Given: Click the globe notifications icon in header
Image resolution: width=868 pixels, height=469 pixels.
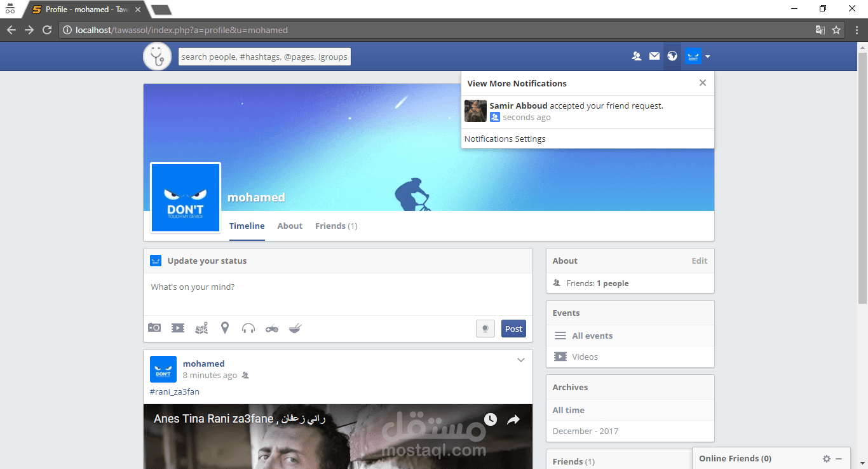Looking at the screenshot, I should point(672,57).
